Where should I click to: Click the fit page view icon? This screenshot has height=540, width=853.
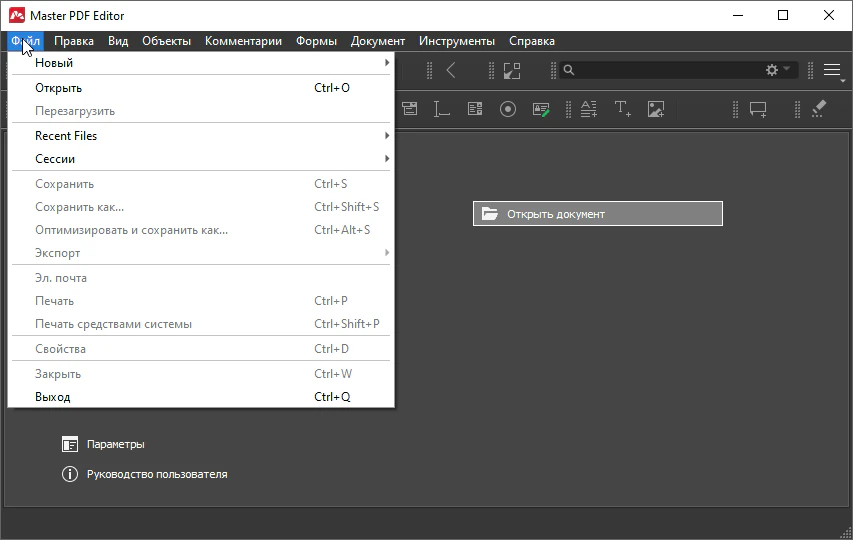512,70
